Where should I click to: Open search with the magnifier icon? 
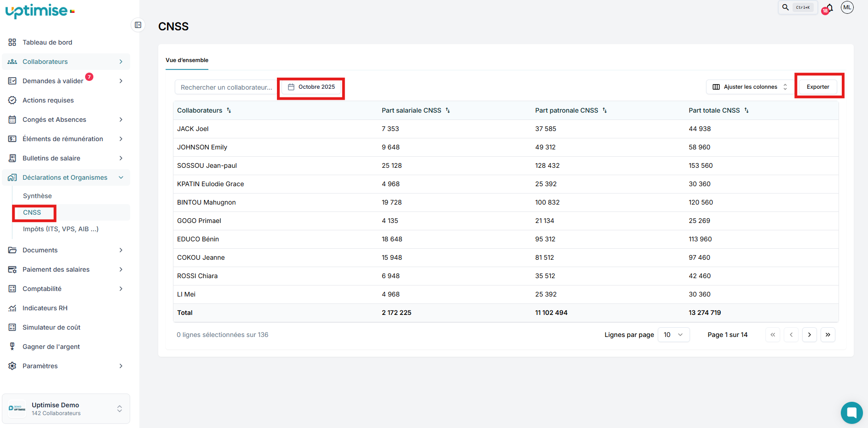tap(786, 7)
